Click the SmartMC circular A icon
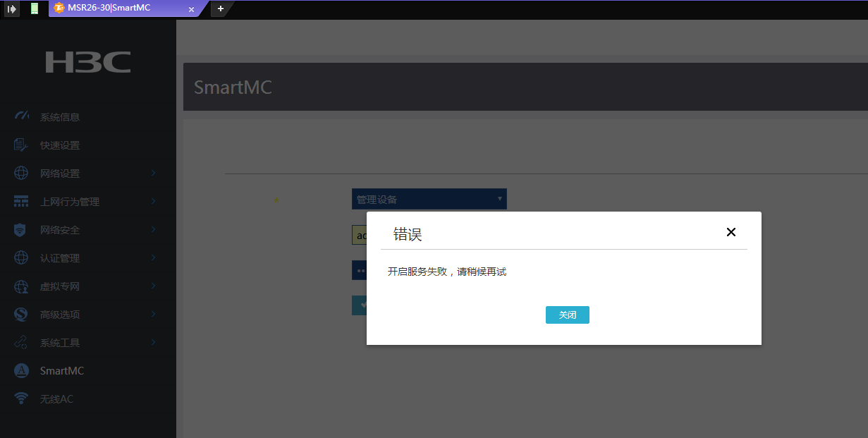Viewport: 868px width, 438px height. pos(21,370)
